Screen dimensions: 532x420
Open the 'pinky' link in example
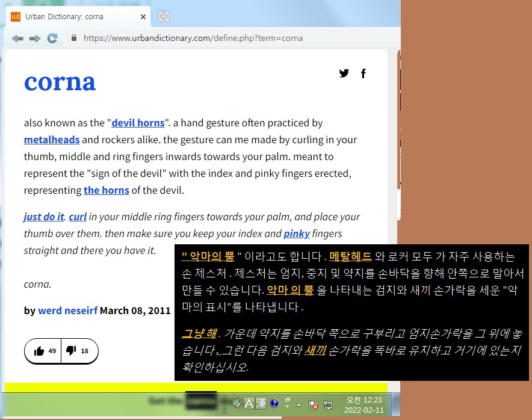coord(297,233)
